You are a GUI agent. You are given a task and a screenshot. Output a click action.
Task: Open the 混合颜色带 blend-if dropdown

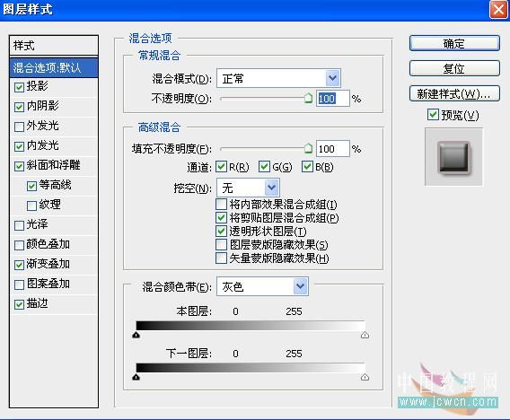(x=262, y=286)
